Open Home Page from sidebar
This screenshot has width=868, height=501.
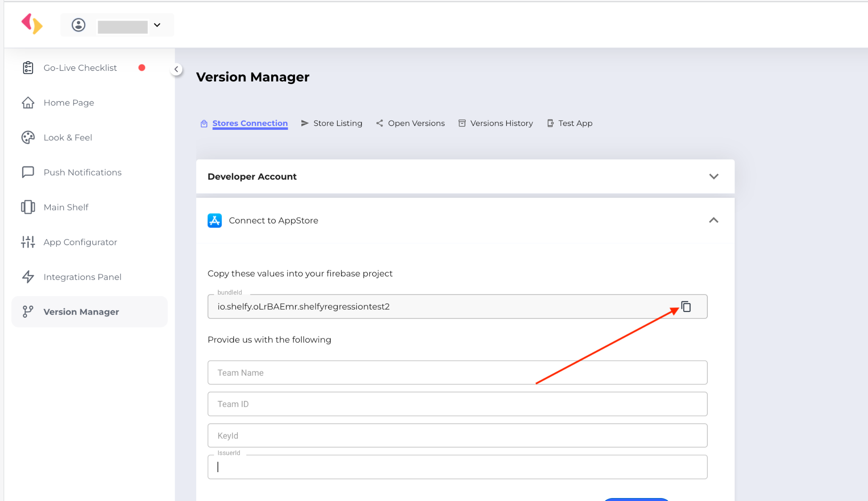coord(69,103)
